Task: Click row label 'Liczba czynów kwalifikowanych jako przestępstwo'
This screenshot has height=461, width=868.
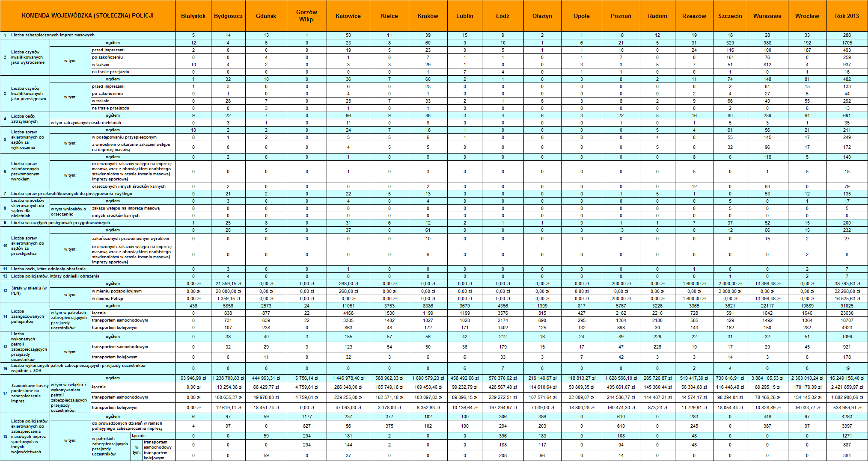Action: pyautogui.click(x=30, y=94)
